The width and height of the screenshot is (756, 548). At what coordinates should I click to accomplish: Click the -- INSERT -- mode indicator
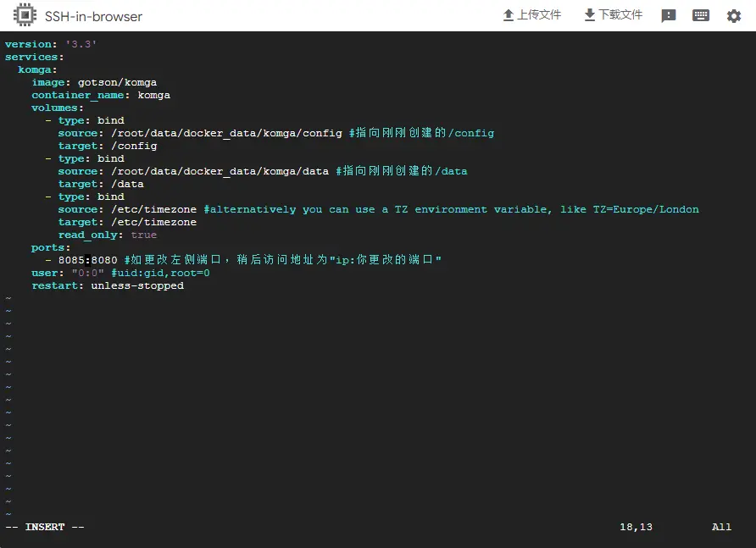(45, 527)
